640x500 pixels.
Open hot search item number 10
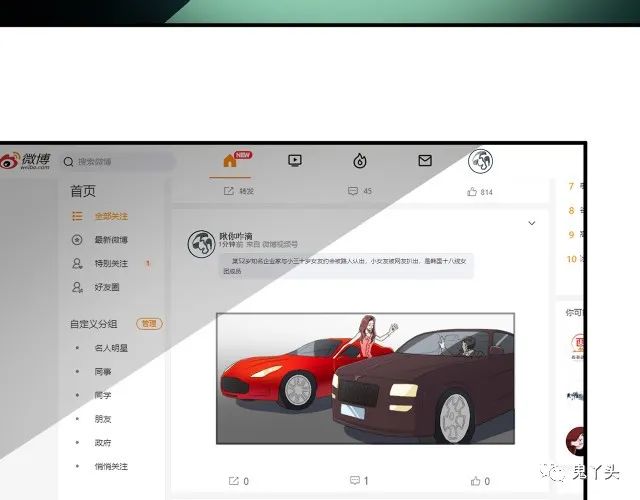tap(575, 259)
